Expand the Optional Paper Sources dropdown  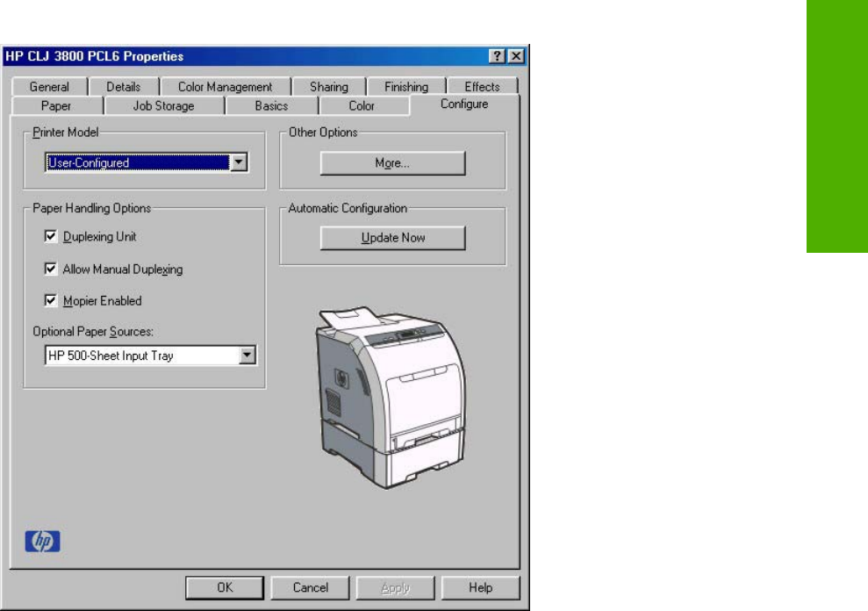point(247,355)
